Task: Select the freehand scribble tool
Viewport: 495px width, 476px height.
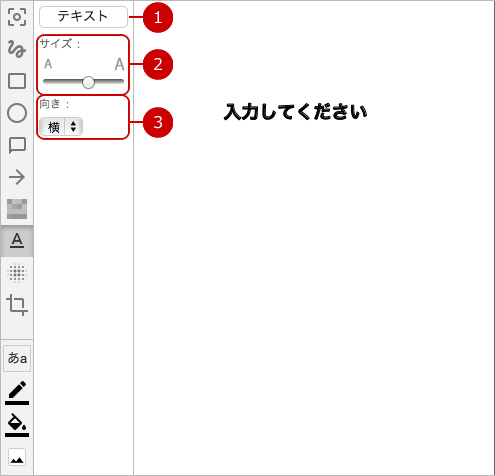Action: pyautogui.click(x=17, y=49)
